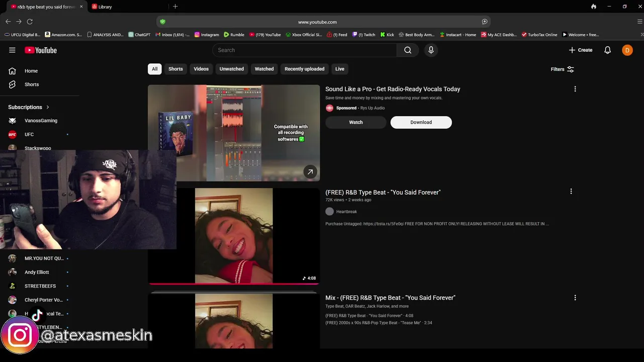The width and height of the screenshot is (644, 362).
Task: Start voice search with the microphone icon
Action: 431,50
